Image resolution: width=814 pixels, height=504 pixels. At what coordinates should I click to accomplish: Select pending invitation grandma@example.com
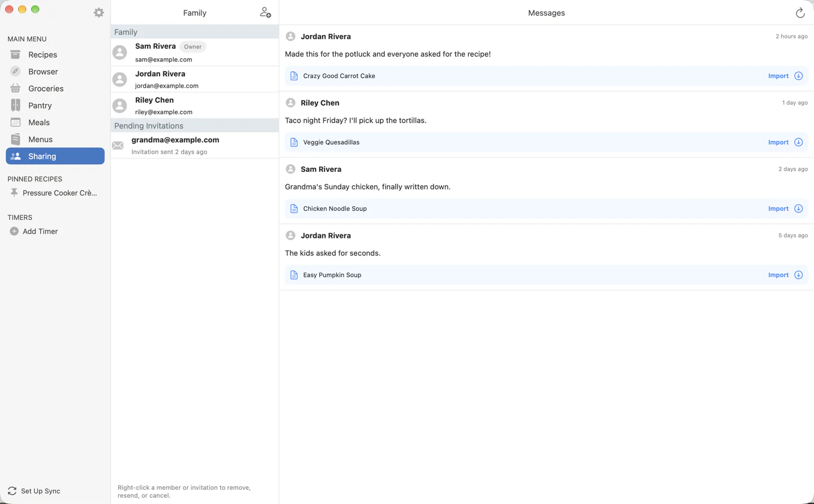194,145
